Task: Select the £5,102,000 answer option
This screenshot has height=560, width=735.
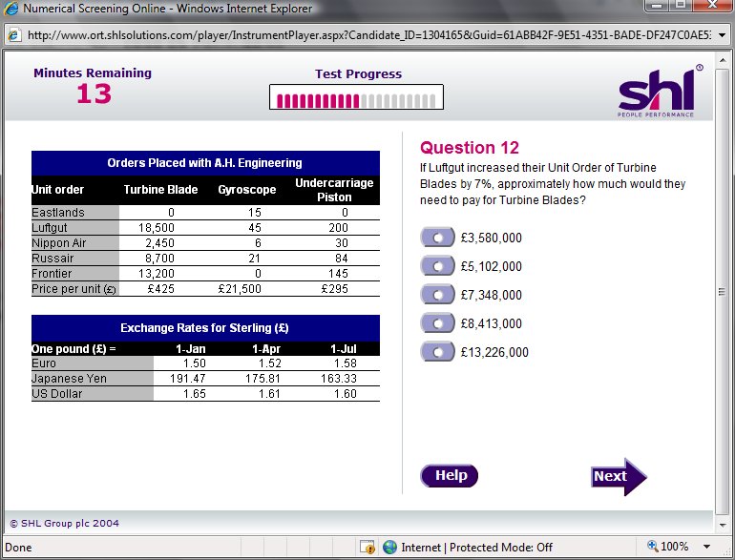Action: click(x=437, y=266)
